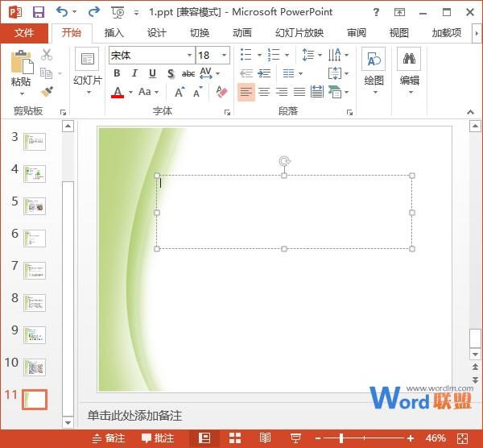Launch the Font dialog box

click(x=227, y=112)
